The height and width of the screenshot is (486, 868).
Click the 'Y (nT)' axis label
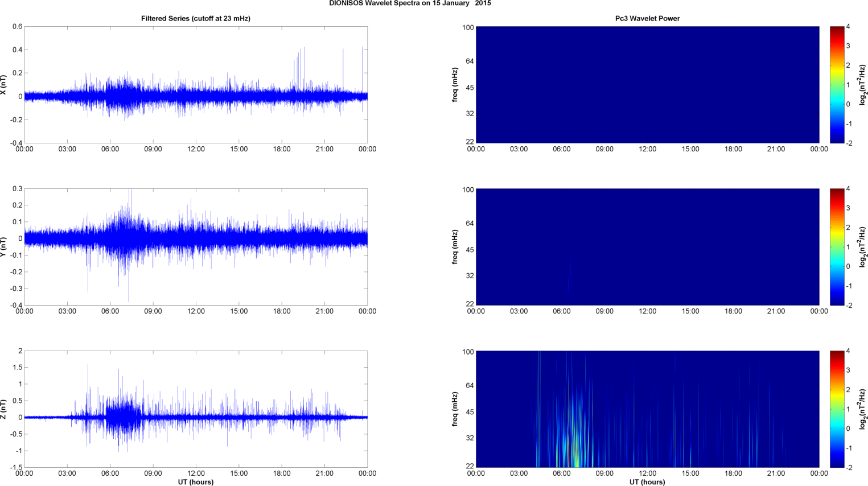tap(3, 247)
